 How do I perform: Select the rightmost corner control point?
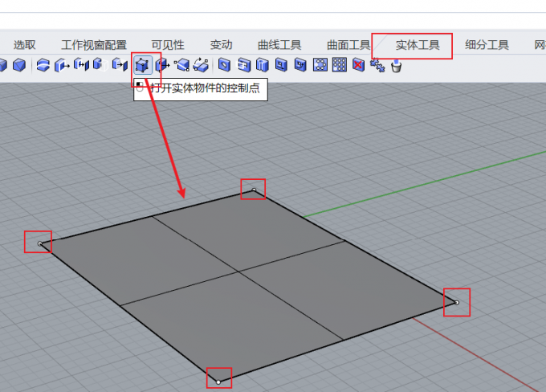(457, 303)
